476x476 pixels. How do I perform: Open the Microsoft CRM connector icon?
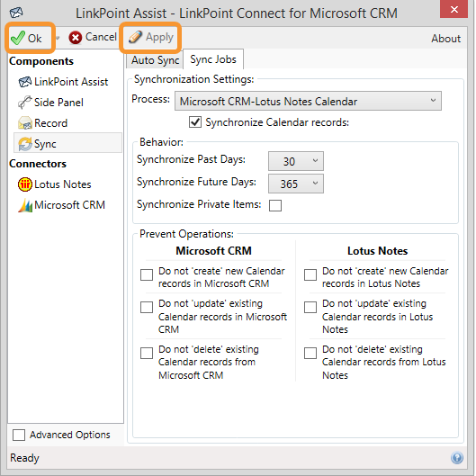[x=25, y=205]
